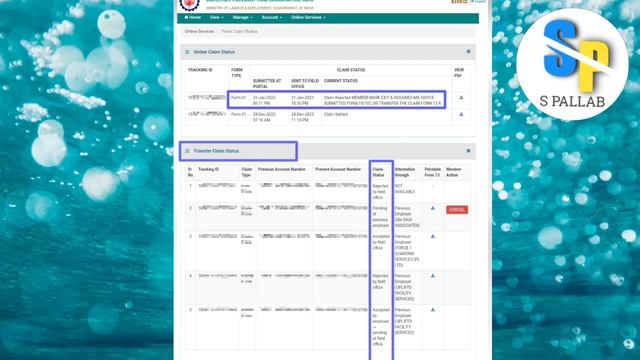Open the Online Services dropdown menu

pos(308,18)
